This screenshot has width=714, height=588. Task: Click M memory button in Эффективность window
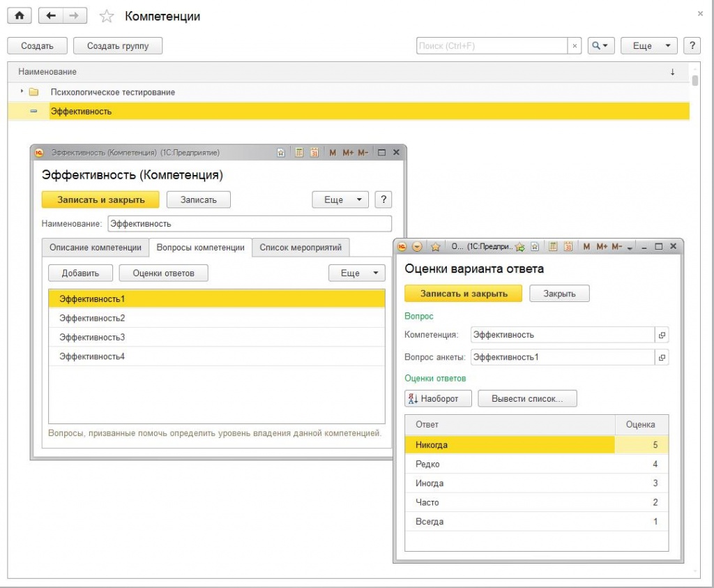click(333, 153)
